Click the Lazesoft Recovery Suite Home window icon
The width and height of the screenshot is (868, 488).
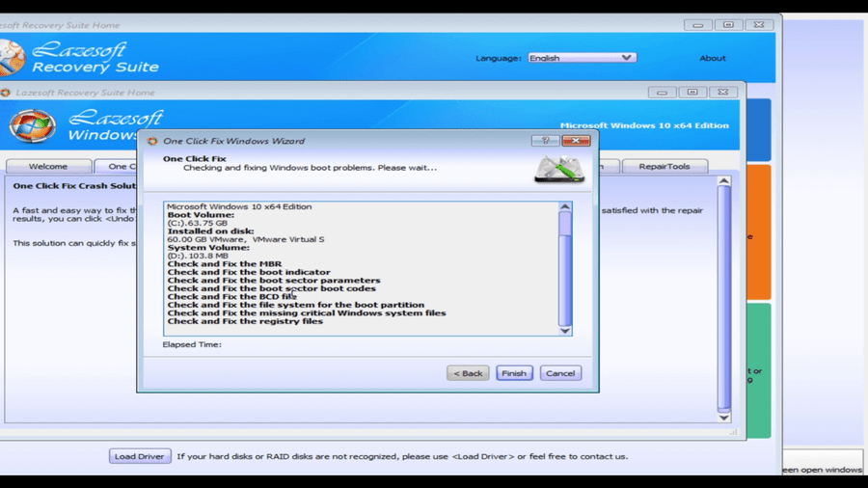(6, 93)
